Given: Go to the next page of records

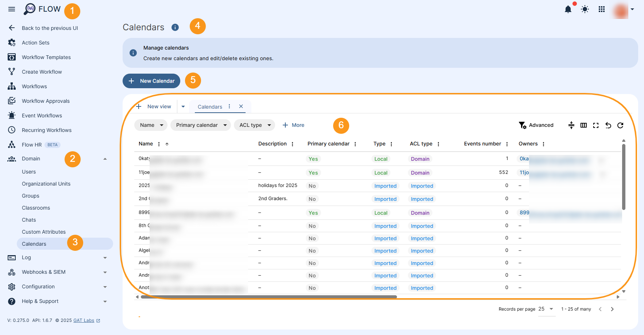Looking at the screenshot, I should [x=612, y=309].
